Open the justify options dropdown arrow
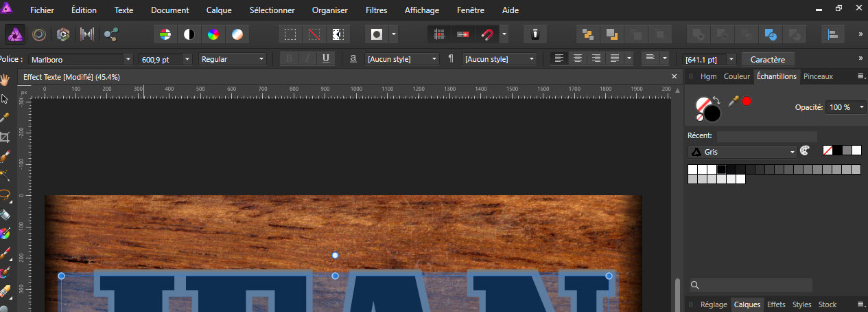Image resolution: width=868 pixels, height=312 pixels. coord(629,59)
